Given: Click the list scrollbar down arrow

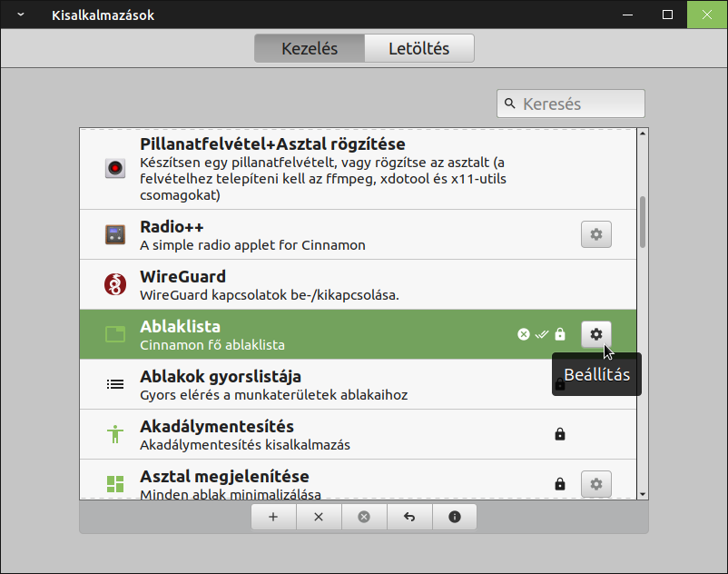Looking at the screenshot, I should tap(643, 494).
